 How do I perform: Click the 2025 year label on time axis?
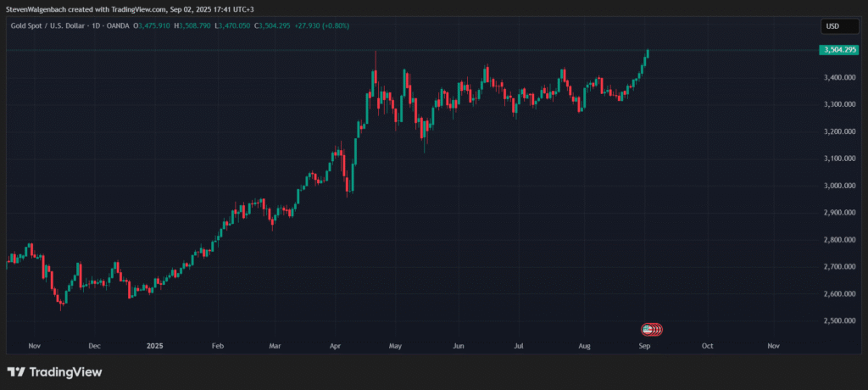[x=154, y=346]
